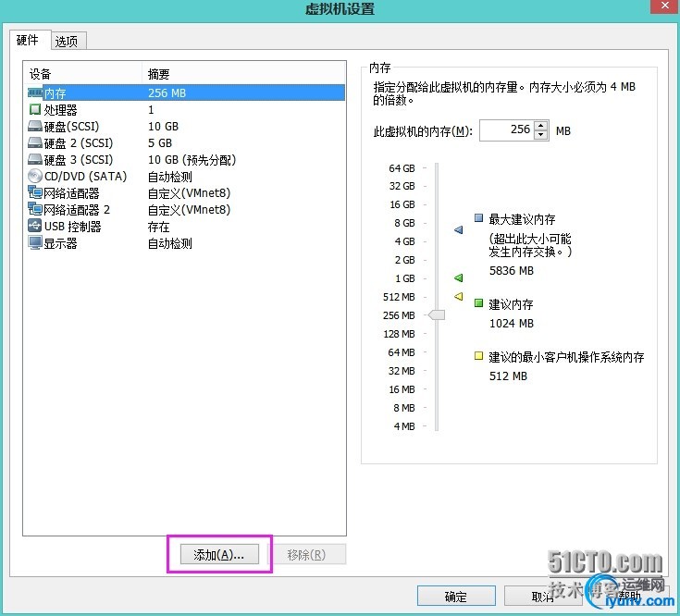Click the 16 MB slider scale label
The width and height of the screenshot is (680, 616).
click(402, 389)
